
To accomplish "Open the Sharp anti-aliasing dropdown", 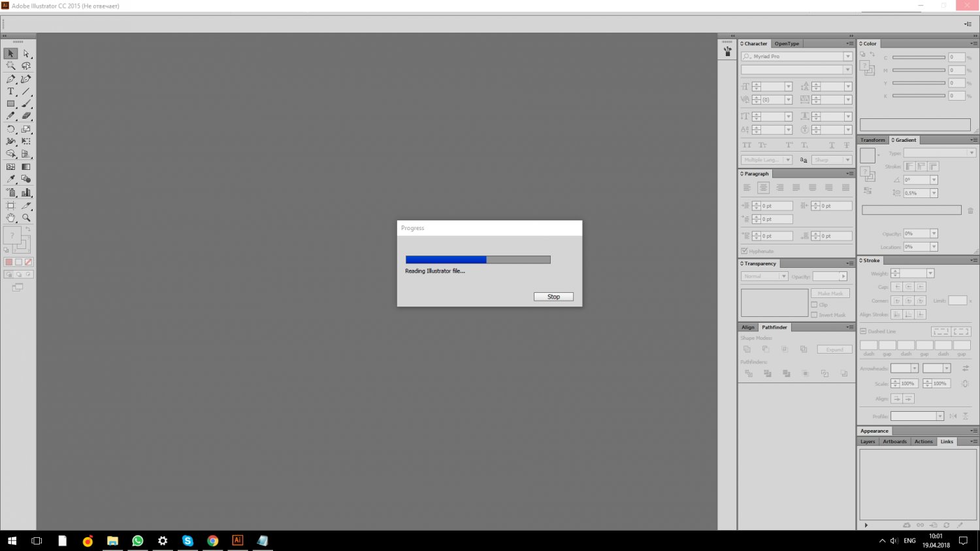I will point(847,160).
